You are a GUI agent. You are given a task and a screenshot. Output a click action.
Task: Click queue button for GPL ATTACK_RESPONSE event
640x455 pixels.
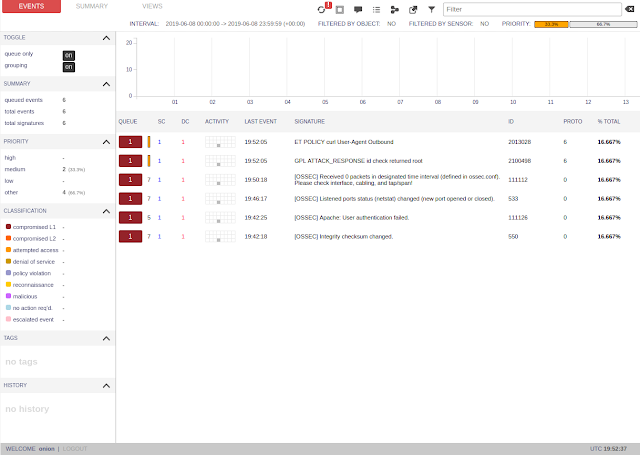pos(130,161)
